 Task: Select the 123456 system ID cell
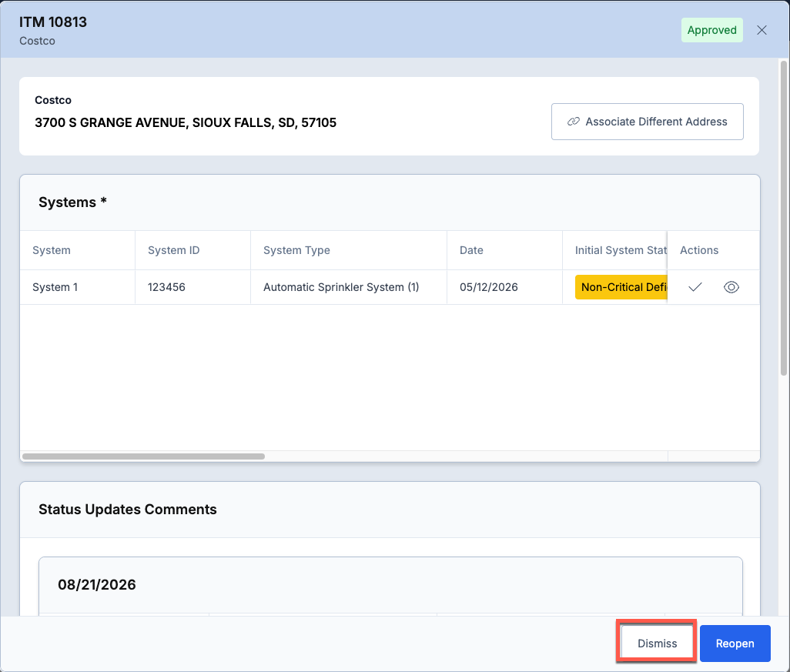192,287
